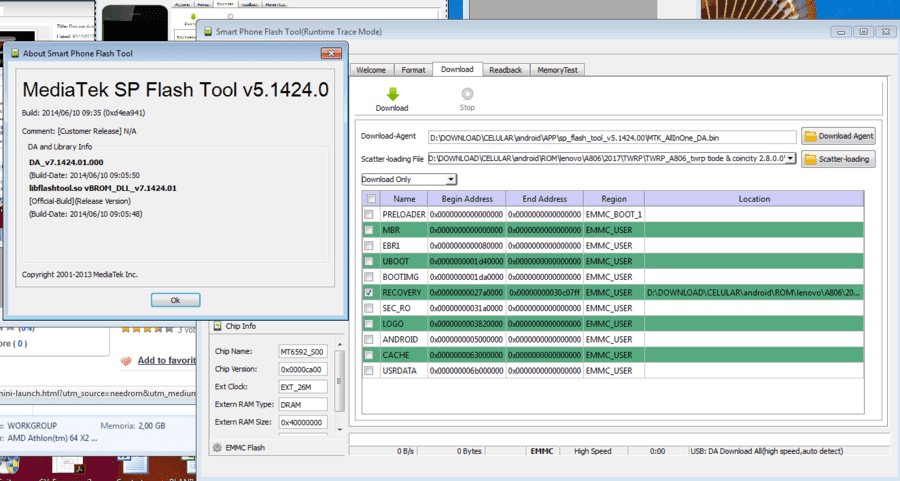The width and height of the screenshot is (900, 481).
Task: Click the Extern RAM Type field DRAM
Action: [302, 405]
